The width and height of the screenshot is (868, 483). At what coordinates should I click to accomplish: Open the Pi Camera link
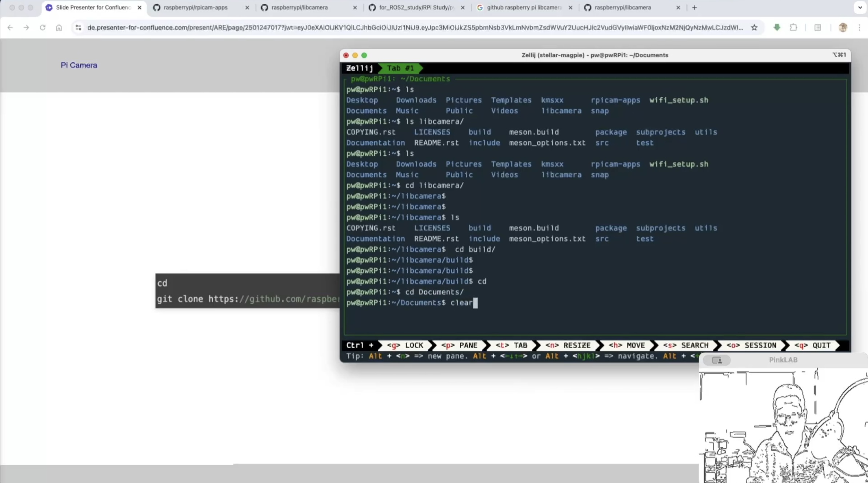tap(79, 65)
